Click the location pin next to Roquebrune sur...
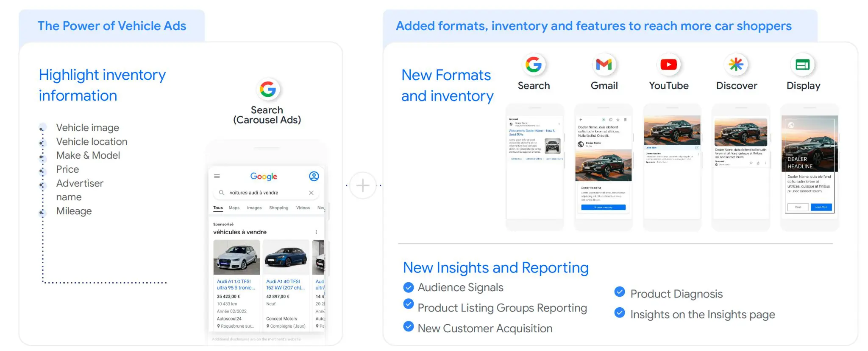This screenshot has width=868, height=351. pos(219,326)
